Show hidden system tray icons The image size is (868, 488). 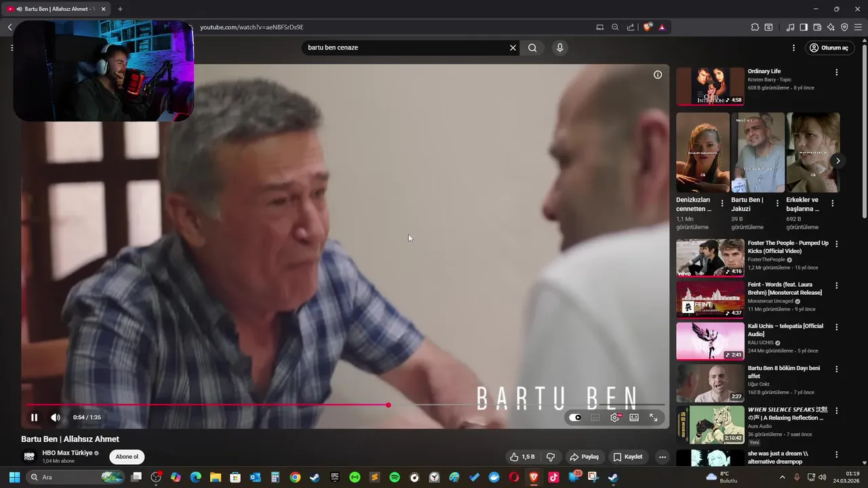[x=783, y=477]
